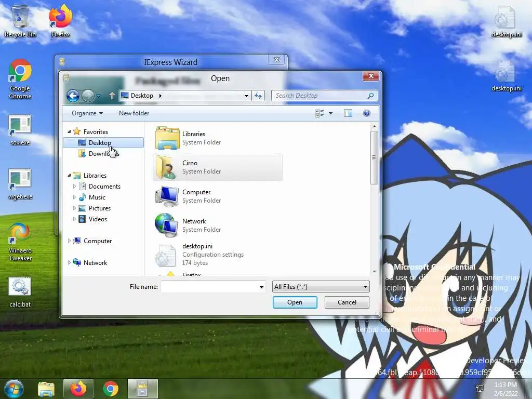Click the File name input field
The height and width of the screenshot is (399, 532).
(x=209, y=287)
